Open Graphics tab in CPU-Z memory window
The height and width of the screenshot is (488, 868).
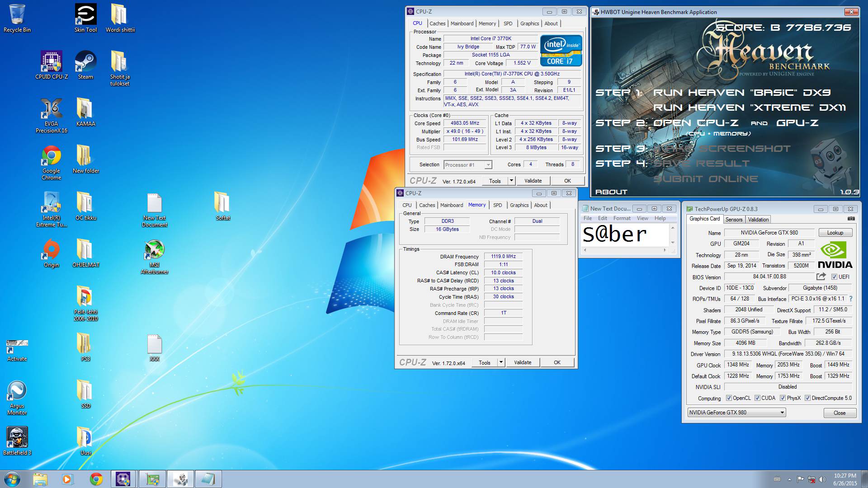(519, 205)
